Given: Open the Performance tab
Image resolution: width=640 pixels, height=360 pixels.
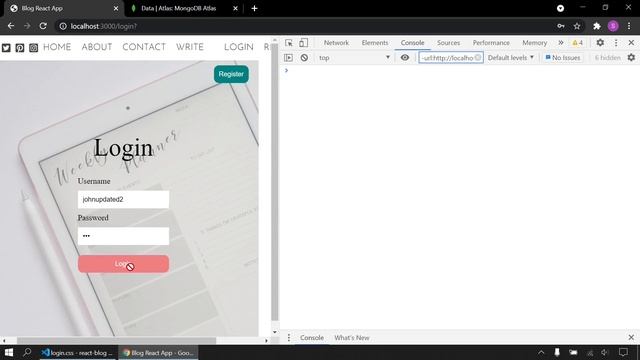Looking at the screenshot, I should [491, 42].
